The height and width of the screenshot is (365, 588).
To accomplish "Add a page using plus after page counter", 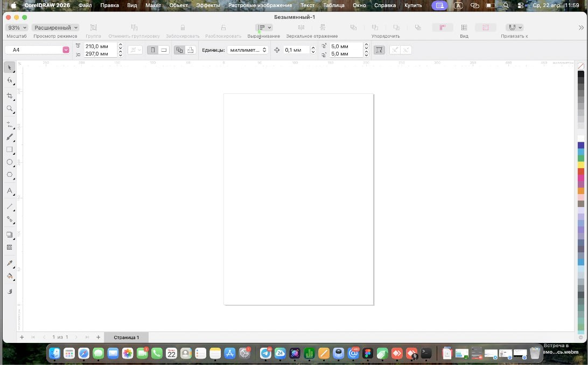I will [x=98, y=337].
